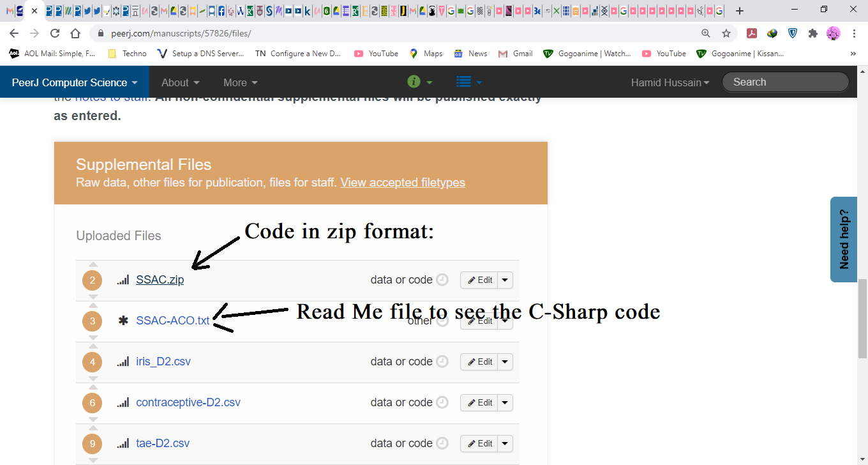Open the SSAC-ACO.txt file link

click(172, 321)
